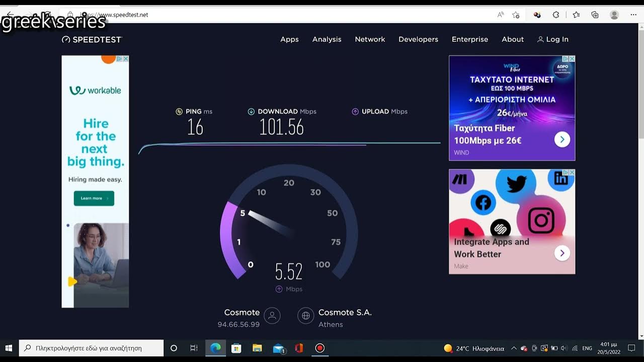Click the globe server icon beside Cosmote S.A.
Viewport: 644px width, 362px height.
(x=305, y=316)
